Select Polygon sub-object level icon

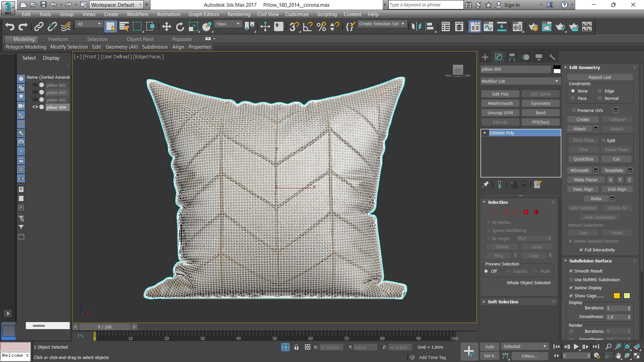tap(526, 212)
